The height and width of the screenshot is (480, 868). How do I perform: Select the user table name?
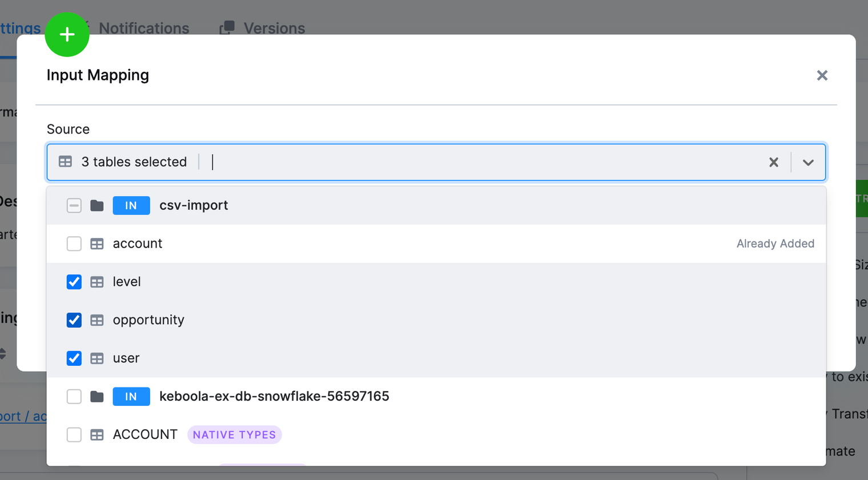tap(126, 358)
